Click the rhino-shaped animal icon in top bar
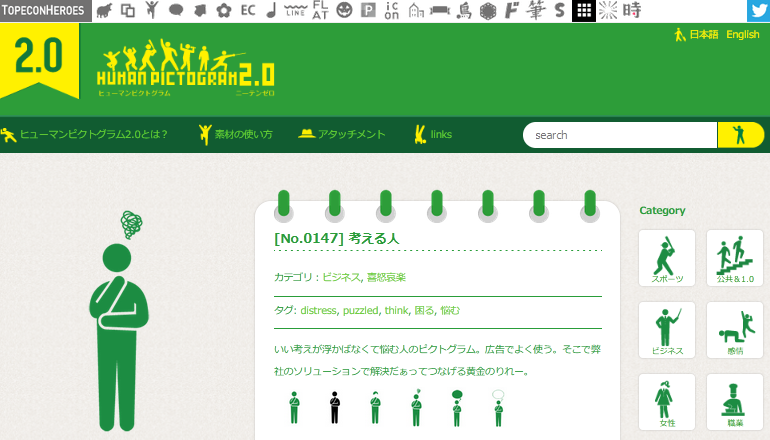The height and width of the screenshot is (440, 770). [x=104, y=10]
